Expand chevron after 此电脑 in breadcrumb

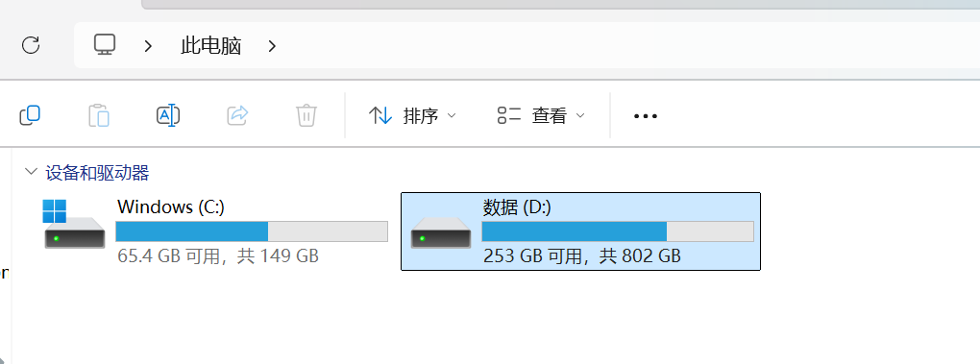272,45
